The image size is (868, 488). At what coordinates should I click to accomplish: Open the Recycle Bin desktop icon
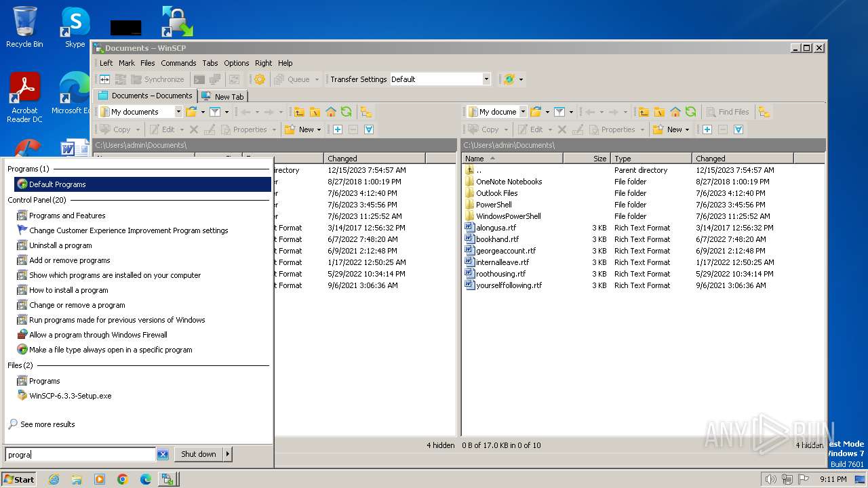[24, 28]
